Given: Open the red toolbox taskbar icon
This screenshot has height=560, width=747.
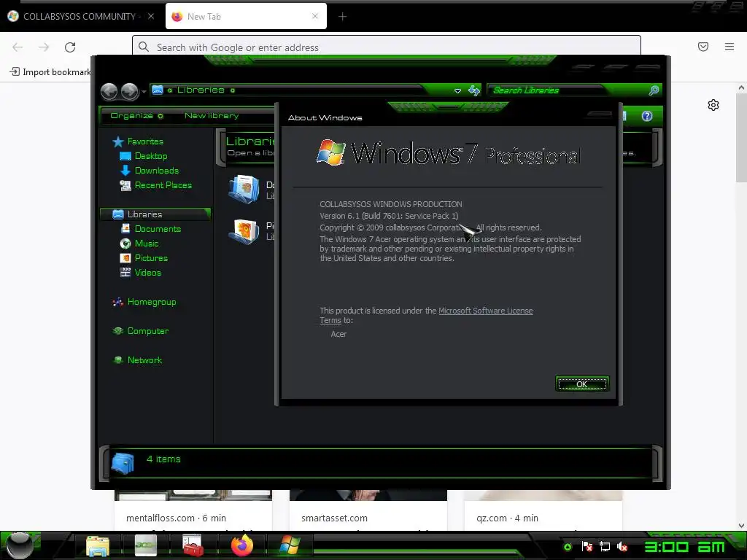Looking at the screenshot, I should coord(193,545).
